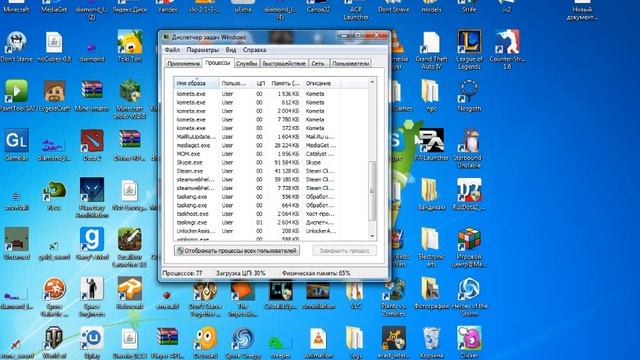Sort processes by the Имя образа column
Viewport: 640px width, 360px height.
coord(197,83)
